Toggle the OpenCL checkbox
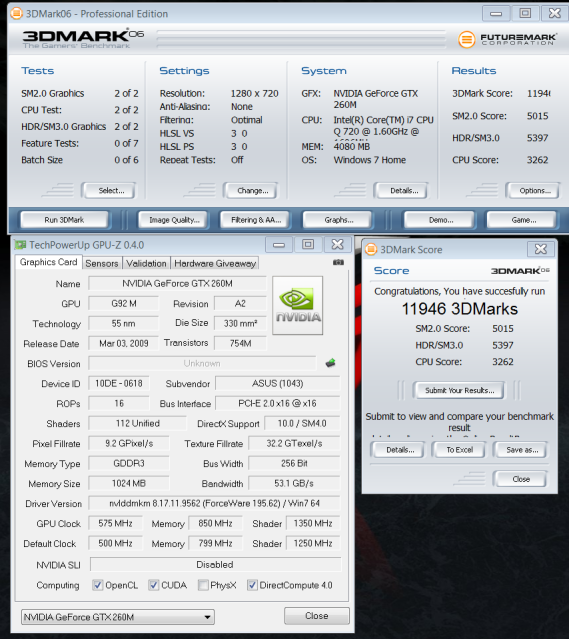This screenshot has width=569, height=639. click(x=98, y=585)
